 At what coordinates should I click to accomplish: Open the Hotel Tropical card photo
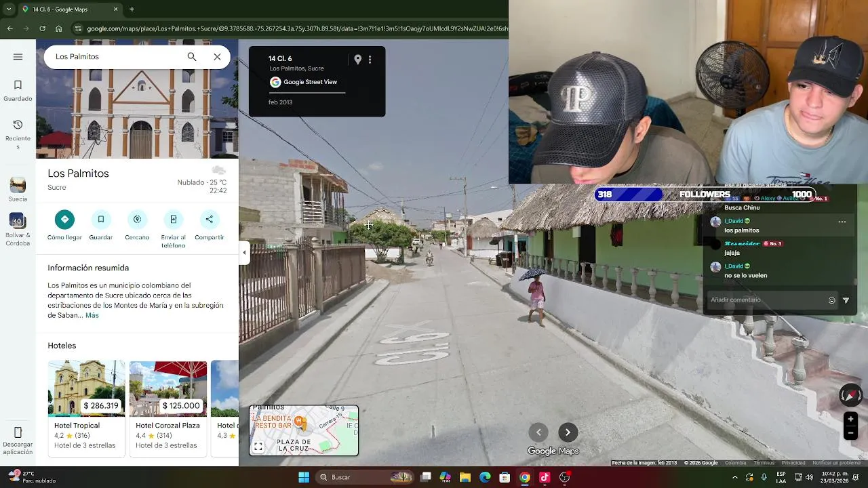86,388
